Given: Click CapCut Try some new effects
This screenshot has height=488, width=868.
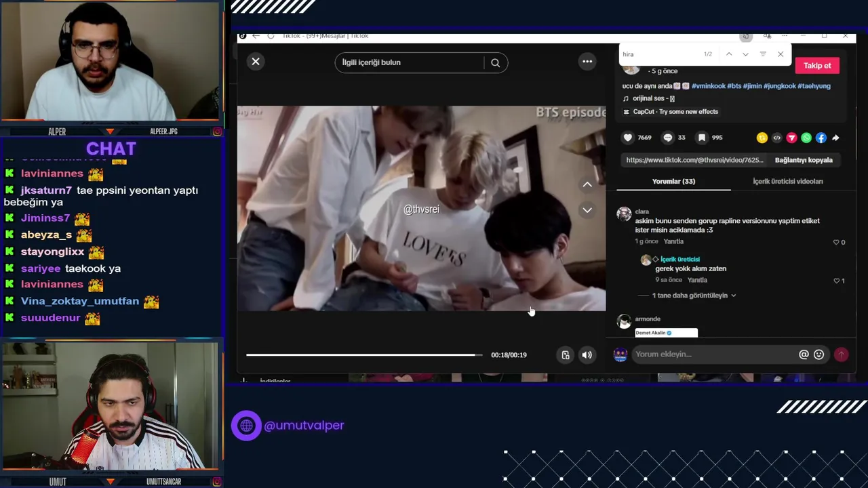Looking at the screenshot, I should (670, 112).
